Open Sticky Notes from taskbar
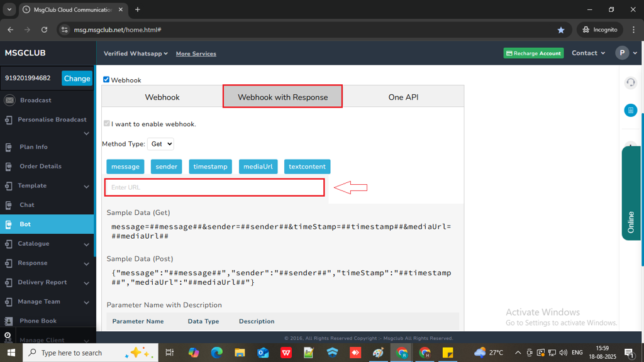The width and height of the screenshot is (644, 362). coord(448,353)
